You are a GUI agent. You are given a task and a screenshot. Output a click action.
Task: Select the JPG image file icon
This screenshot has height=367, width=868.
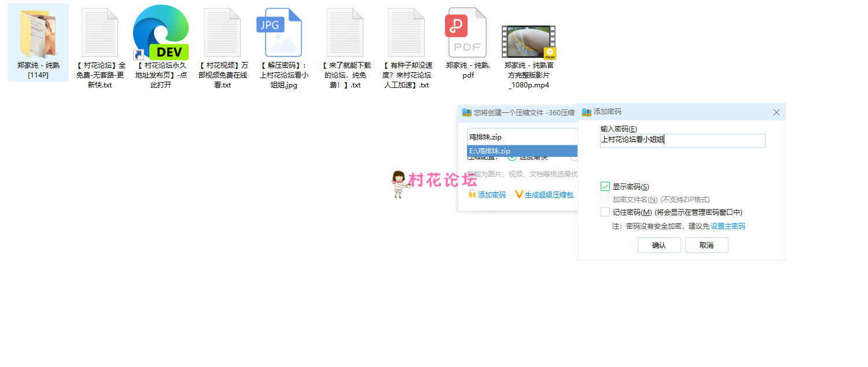coord(284,34)
